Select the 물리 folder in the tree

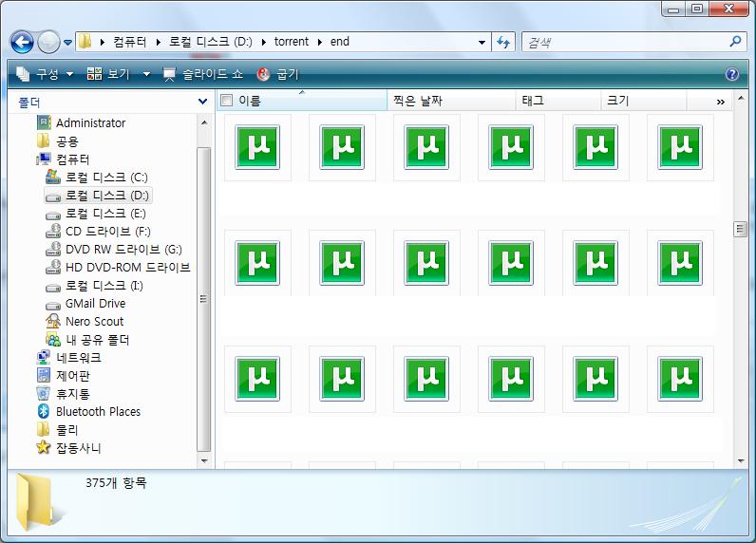57,429
